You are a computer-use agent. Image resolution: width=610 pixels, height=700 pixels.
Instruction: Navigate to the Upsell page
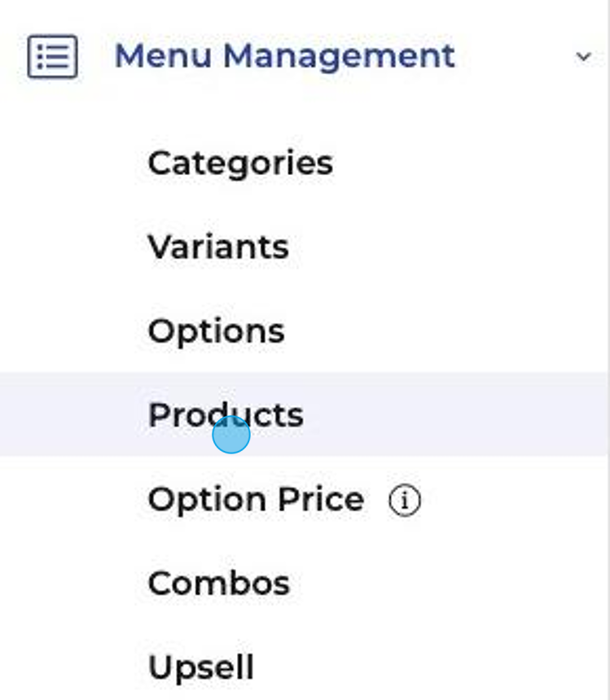click(x=200, y=668)
